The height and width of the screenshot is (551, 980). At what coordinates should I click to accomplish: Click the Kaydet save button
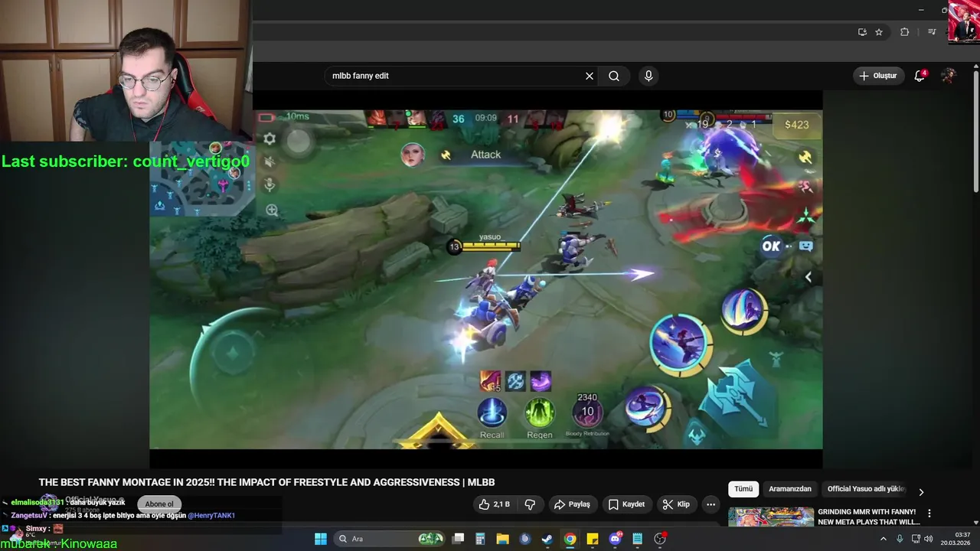[x=626, y=504]
